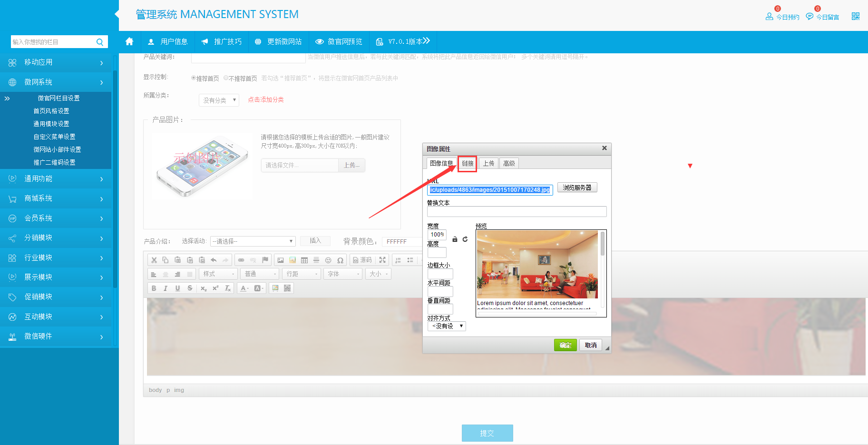Expand the 对齐方式 alignment dropdown

point(447,326)
